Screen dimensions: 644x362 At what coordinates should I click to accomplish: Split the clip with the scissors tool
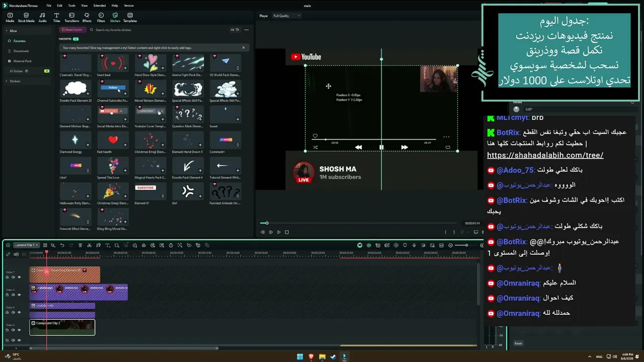90,245
